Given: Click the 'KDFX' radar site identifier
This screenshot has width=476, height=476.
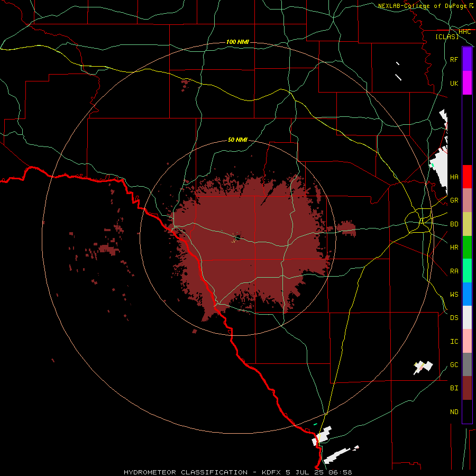Looking at the screenshot, I should point(272,472).
